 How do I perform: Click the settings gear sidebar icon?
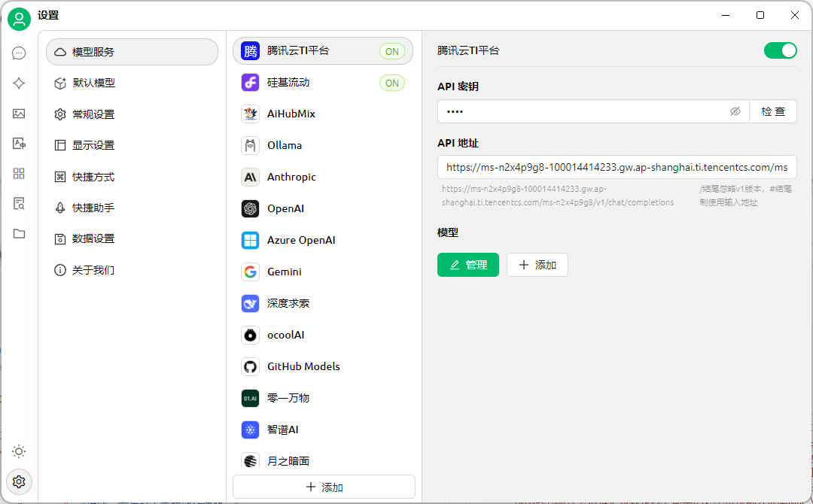click(19, 481)
